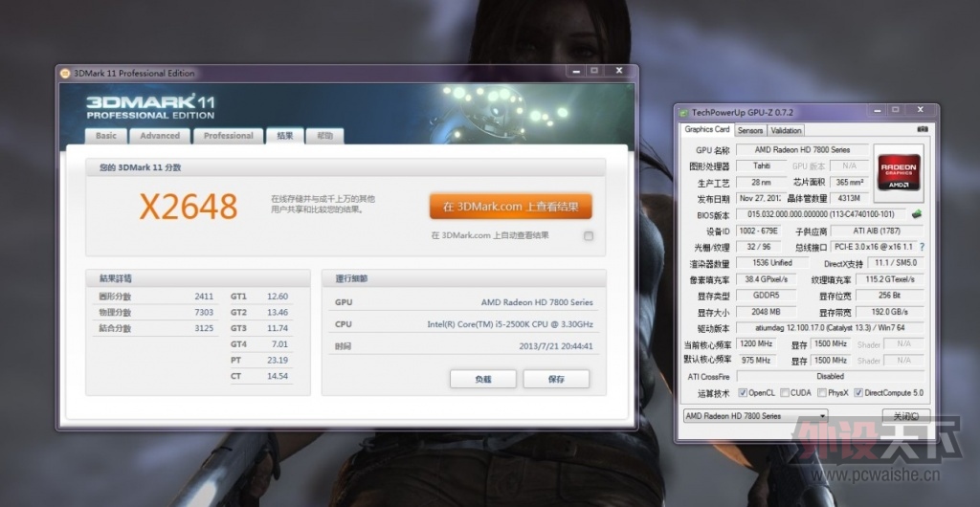Toggle the OpenCL checkbox
Screen dimensions: 980x507
click(743, 393)
